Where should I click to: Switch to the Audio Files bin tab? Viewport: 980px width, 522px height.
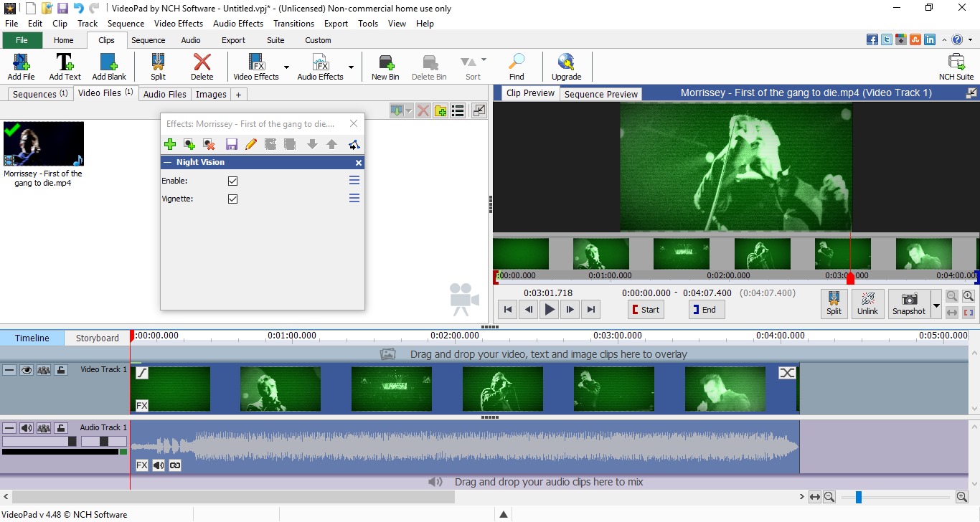(x=164, y=94)
